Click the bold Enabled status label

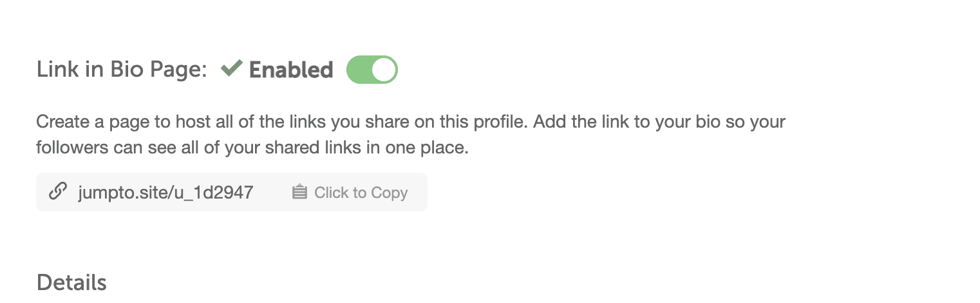291,70
